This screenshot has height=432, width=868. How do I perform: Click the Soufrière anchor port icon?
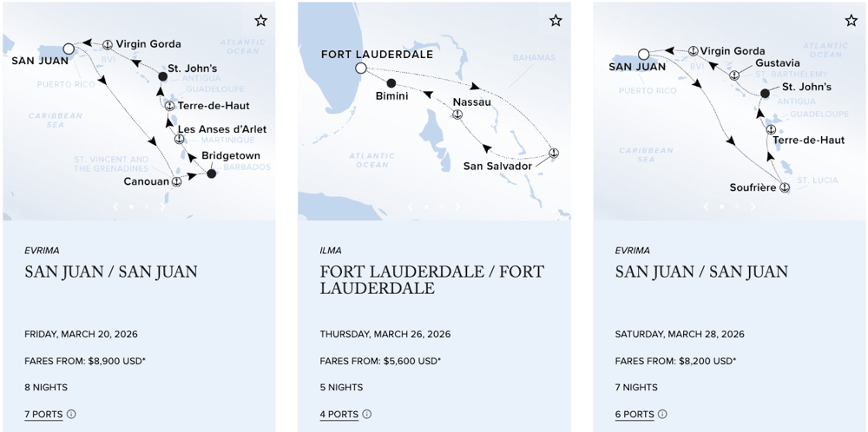[x=784, y=187]
